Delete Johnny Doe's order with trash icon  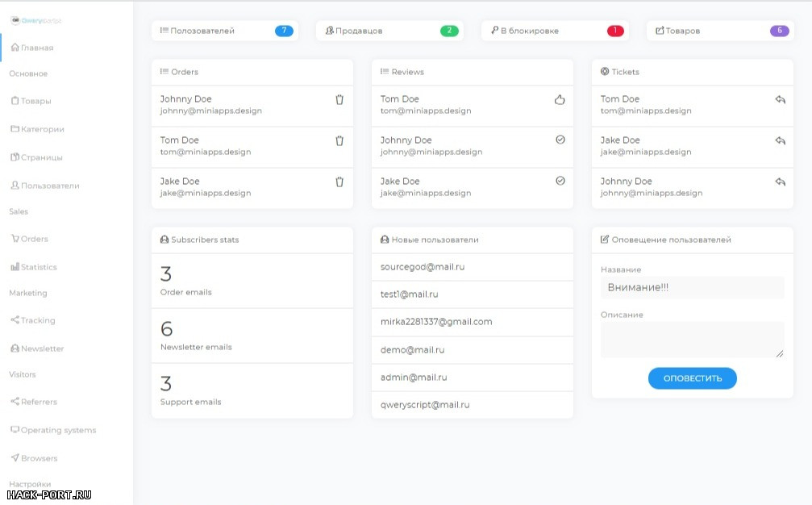coord(339,99)
